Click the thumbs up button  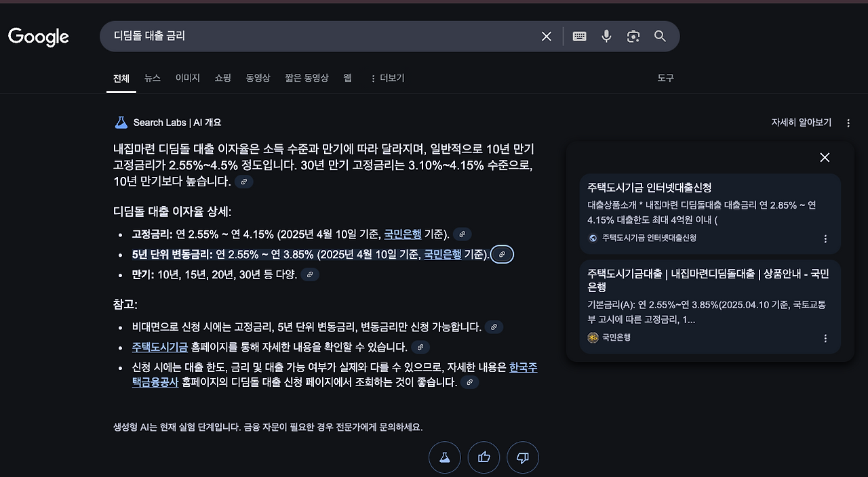click(x=484, y=457)
